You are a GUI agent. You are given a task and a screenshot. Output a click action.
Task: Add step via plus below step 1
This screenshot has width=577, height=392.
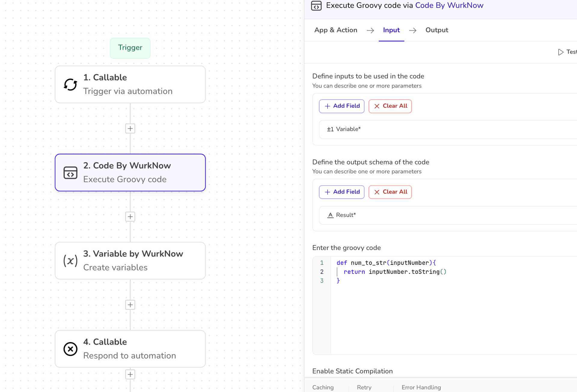pyautogui.click(x=130, y=129)
